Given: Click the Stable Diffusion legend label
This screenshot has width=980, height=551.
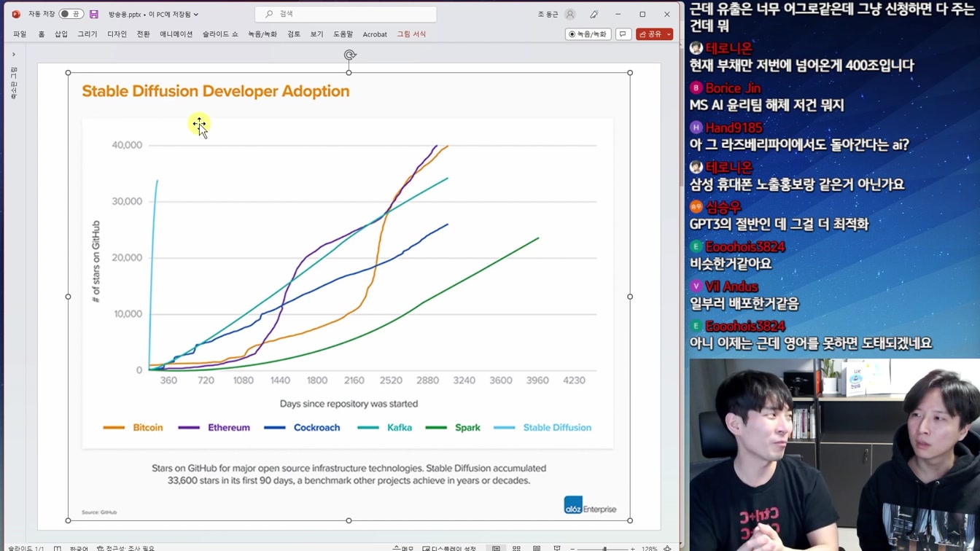Looking at the screenshot, I should point(557,428).
